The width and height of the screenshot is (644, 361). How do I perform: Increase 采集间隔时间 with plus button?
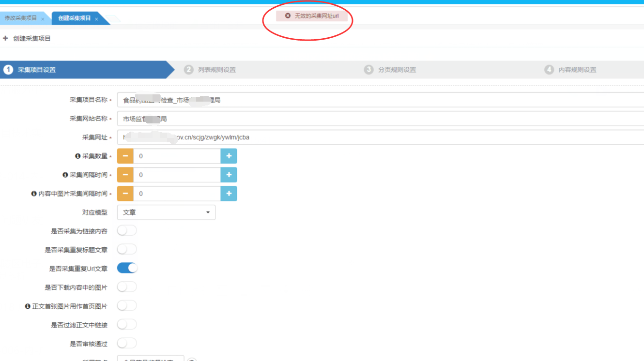click(x=229, y=175)
